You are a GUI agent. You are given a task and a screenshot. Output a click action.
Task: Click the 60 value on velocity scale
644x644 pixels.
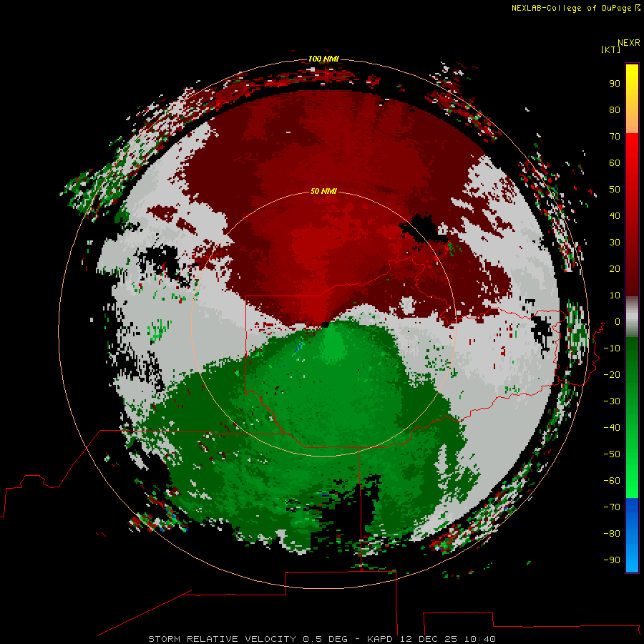pyautogui.click(x=615, y=162)
